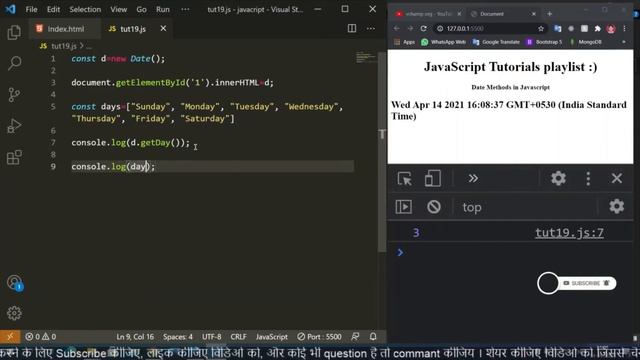Click the code minimap preview
The height and width of the screenshot is (360, 640).
tap(366, 58)
